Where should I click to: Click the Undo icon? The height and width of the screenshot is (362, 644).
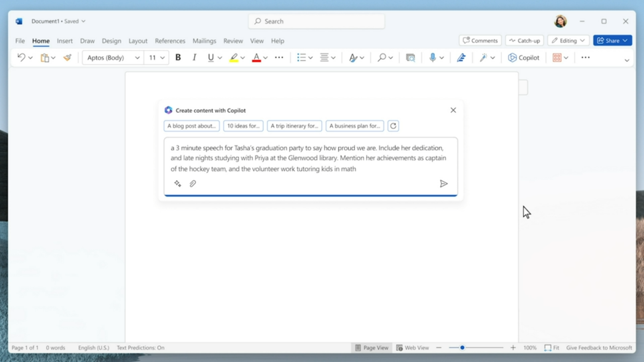(x=21, y=58)
